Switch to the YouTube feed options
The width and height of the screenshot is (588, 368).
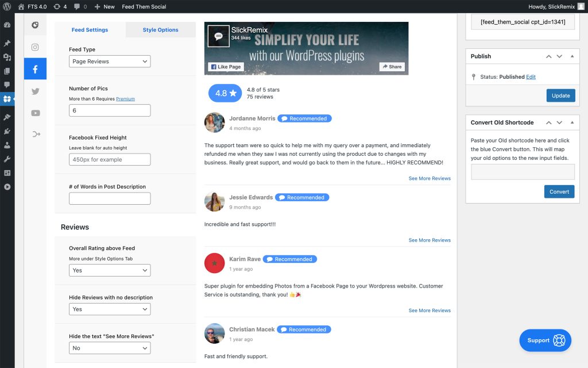point(35,113)
